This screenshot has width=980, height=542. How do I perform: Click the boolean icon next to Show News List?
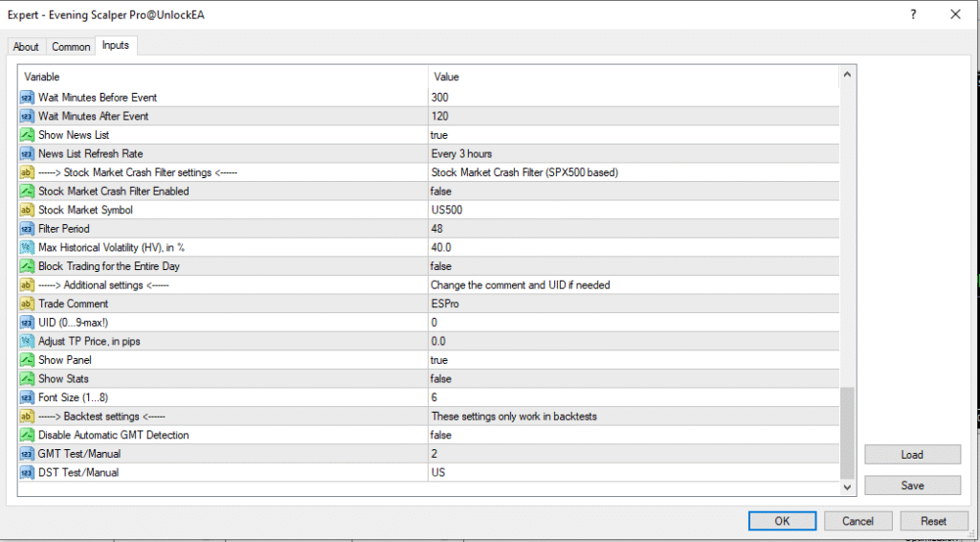(x=27, y=135)
